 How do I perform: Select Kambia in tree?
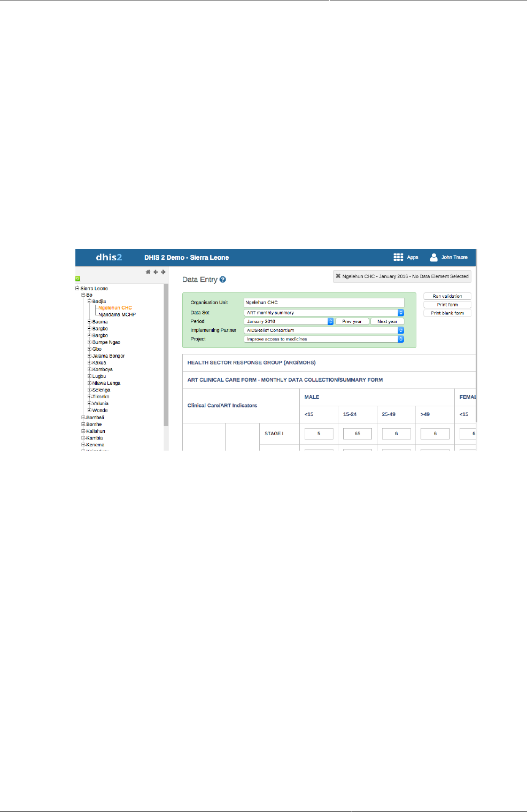click(x=95, y=438)
